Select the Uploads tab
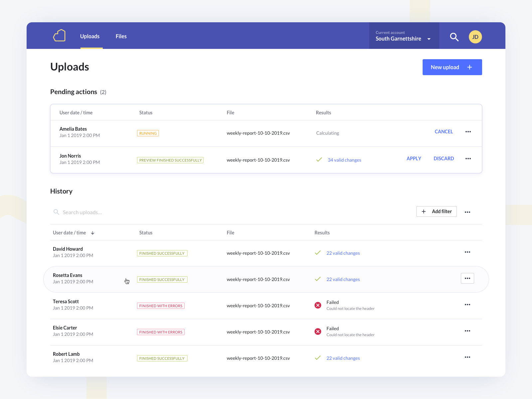Viewport: 532px width, 399px height. [90, 36]
